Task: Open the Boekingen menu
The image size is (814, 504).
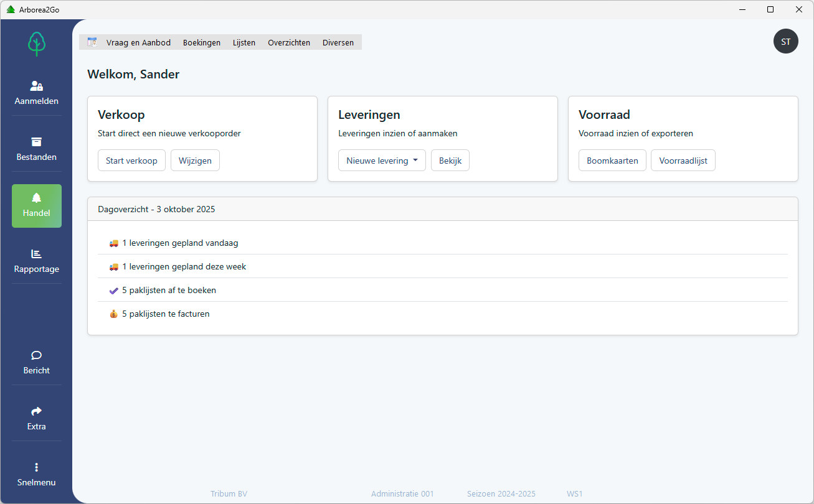Action: click(x=202, y=43)
